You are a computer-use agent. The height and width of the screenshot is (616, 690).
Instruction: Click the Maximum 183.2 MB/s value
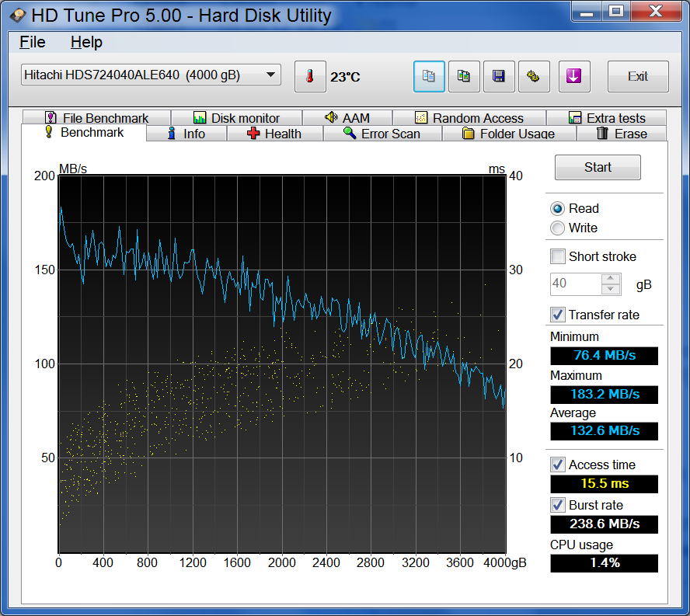[x=605, y=395]
